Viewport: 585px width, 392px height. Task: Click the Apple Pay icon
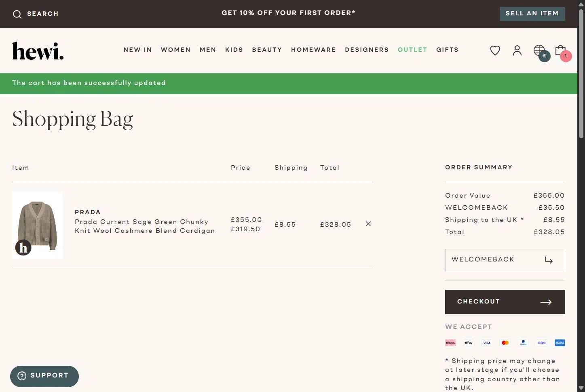469,343
